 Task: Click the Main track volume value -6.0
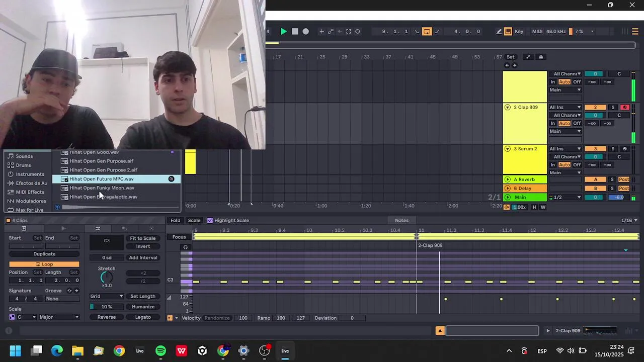pyautogui.click(x=619, y=197)
